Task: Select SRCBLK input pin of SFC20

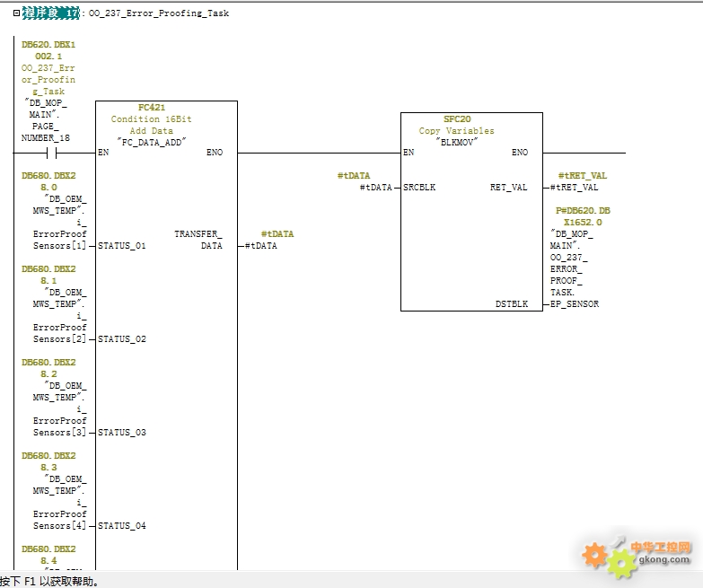Action: pos(419,188)
